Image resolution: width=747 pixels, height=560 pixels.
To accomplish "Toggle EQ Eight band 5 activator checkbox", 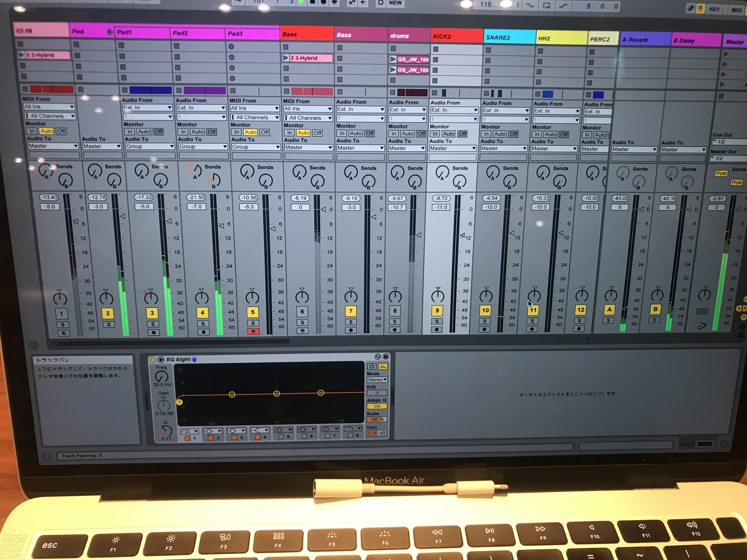I will (281, 437).
